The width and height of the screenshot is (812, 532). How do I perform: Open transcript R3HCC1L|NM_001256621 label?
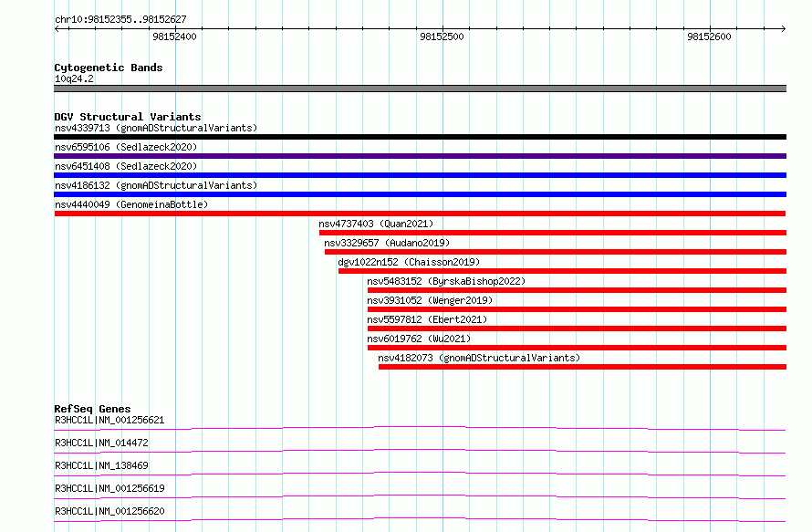coord(109,420)
